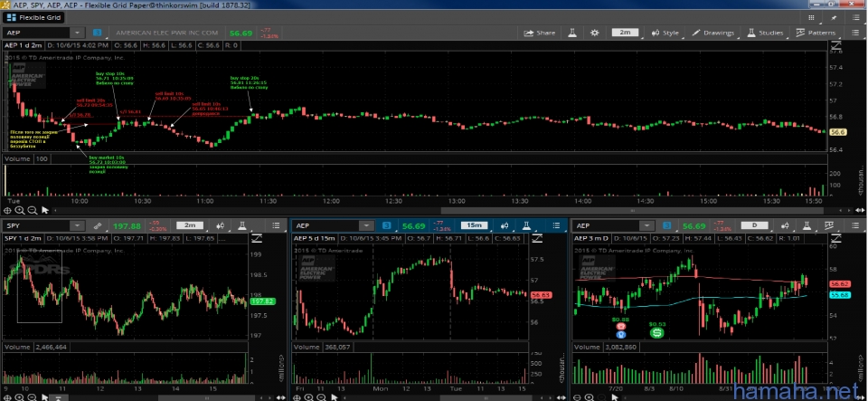Image resolution: width=868 pixels, height=401 pixels.
Task: Open flask studies icon in daily AEP panel
Action: click(807, 226)
